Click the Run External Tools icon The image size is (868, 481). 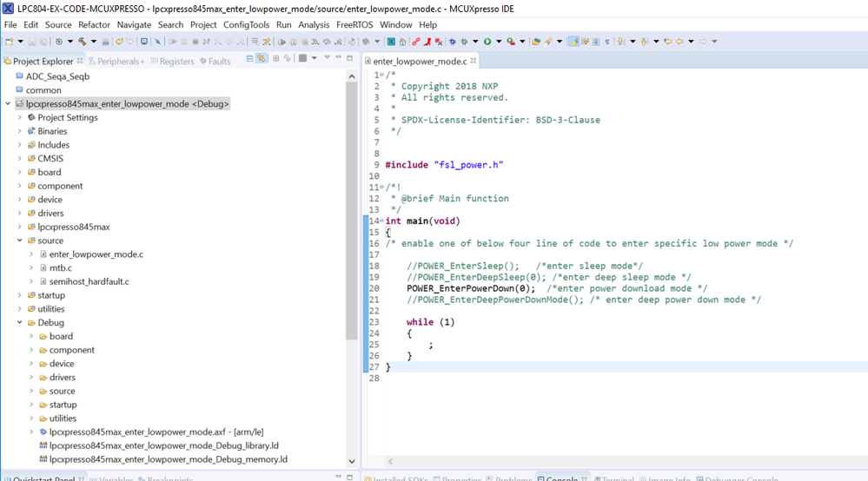click(511, 42)
